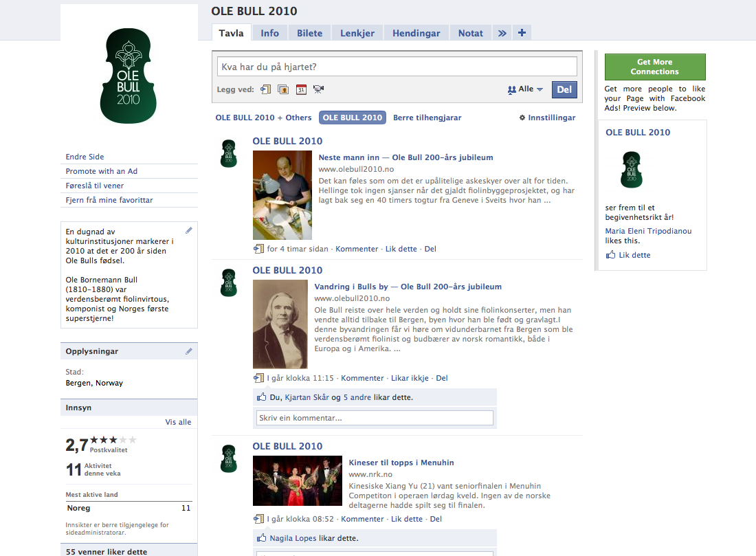Click Del on the 'Vandring i Bulls by' post

click(442, 378)
